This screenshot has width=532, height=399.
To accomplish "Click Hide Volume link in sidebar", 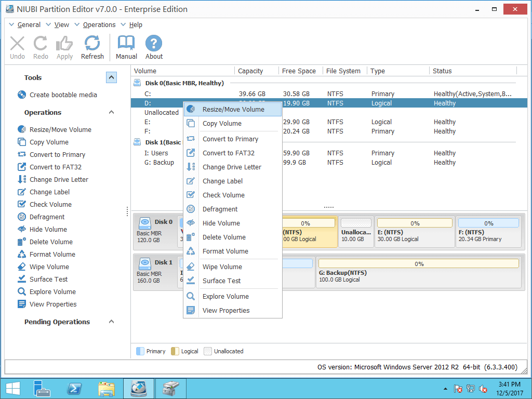I will click(48, 229).
